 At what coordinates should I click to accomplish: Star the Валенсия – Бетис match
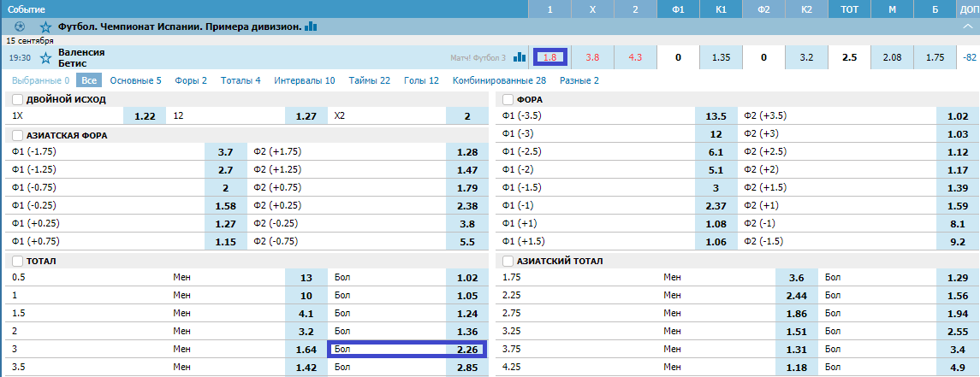pyautogui.click(x=45, y=58)
